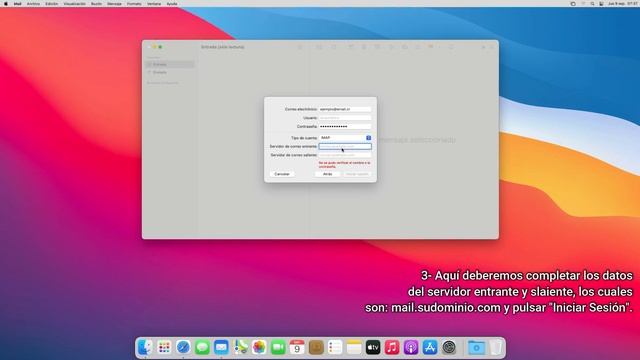Viewport: 640px width, 360px height.
Task: Open the Visualización menu
Action: click(74, 4)
